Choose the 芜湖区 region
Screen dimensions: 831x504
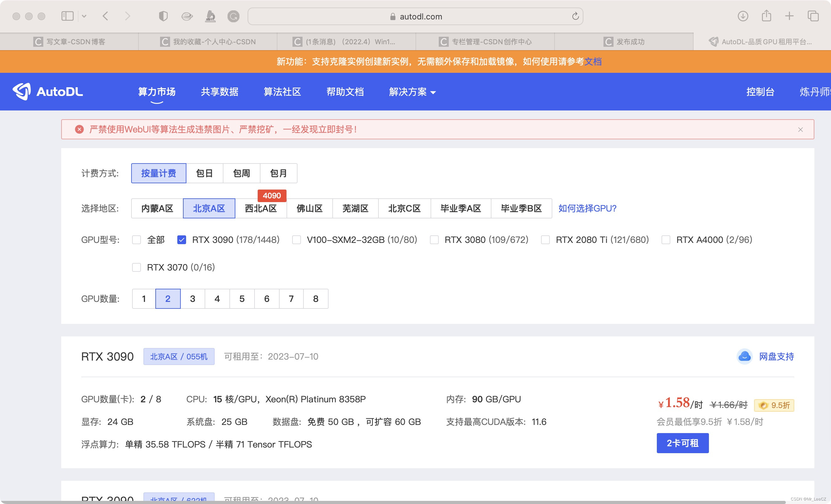356,208
